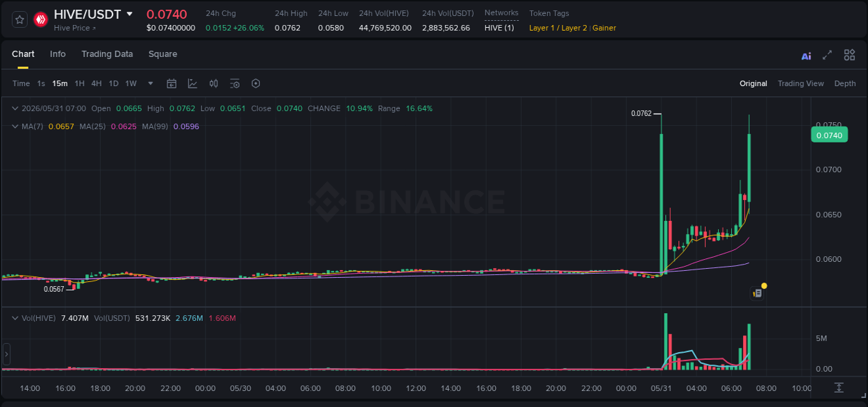The height and width of the screenshot is (407, 868).
Task: Switch to the Original chart view
Action: pyautogui.click(x=753, y=83)
